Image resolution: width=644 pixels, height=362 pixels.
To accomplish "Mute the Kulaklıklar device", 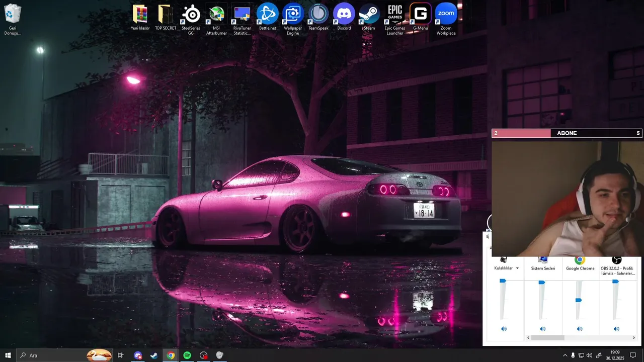I will click(504, 329).
